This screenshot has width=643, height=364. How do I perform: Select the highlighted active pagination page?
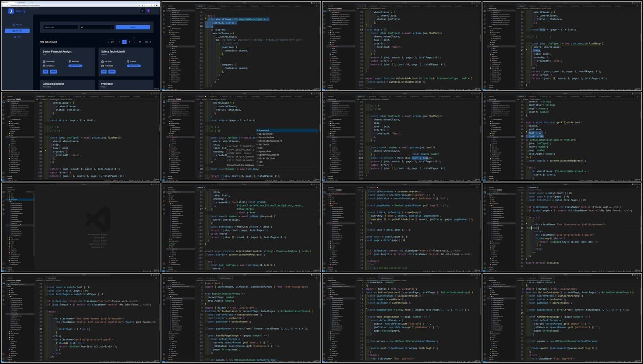(x=124, y=42)
